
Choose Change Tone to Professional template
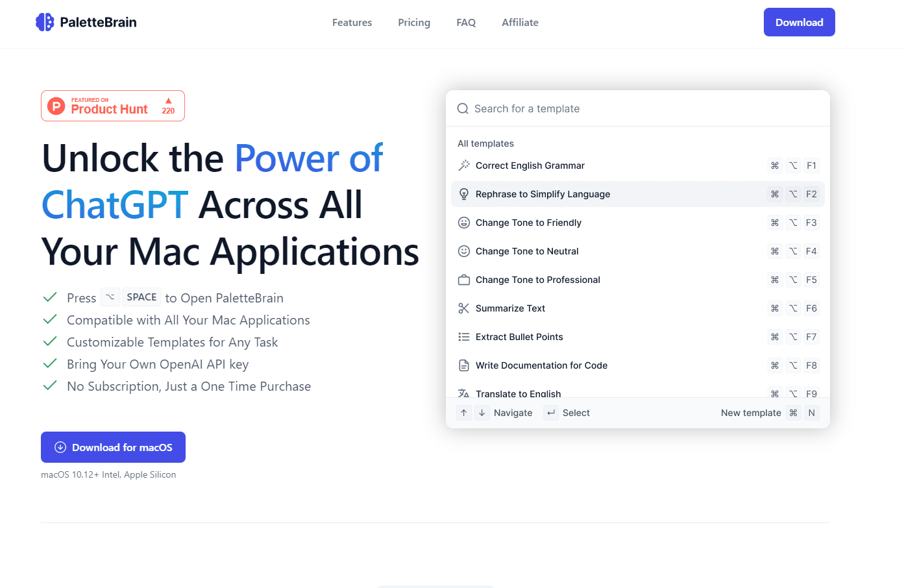[x=638, y=280]
